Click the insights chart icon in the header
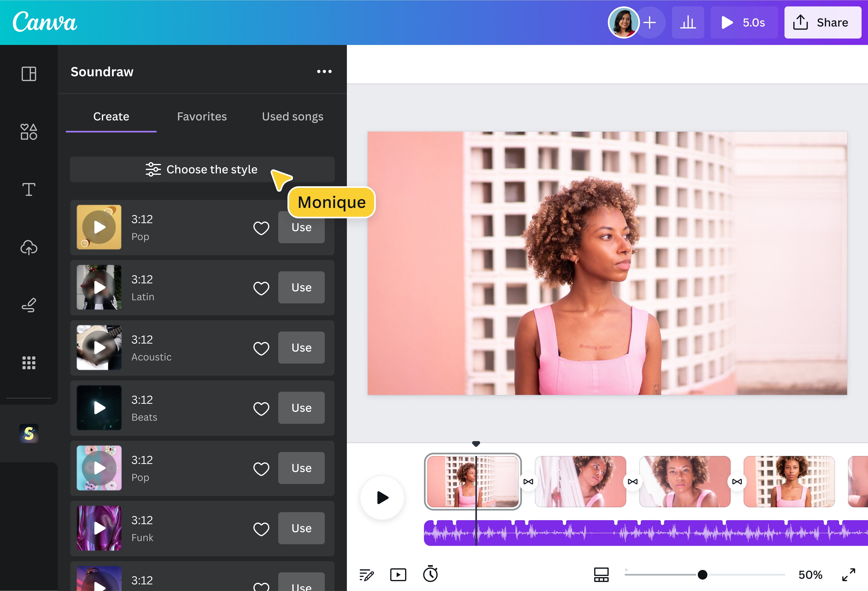The image size is (868, 591). pos(688,22)
